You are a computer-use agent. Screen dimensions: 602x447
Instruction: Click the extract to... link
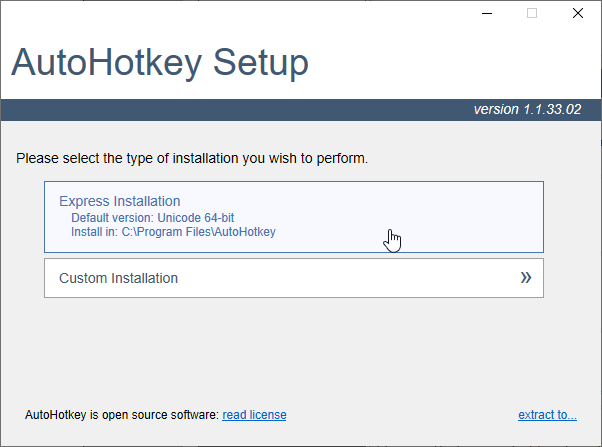(x=547, y=414)
